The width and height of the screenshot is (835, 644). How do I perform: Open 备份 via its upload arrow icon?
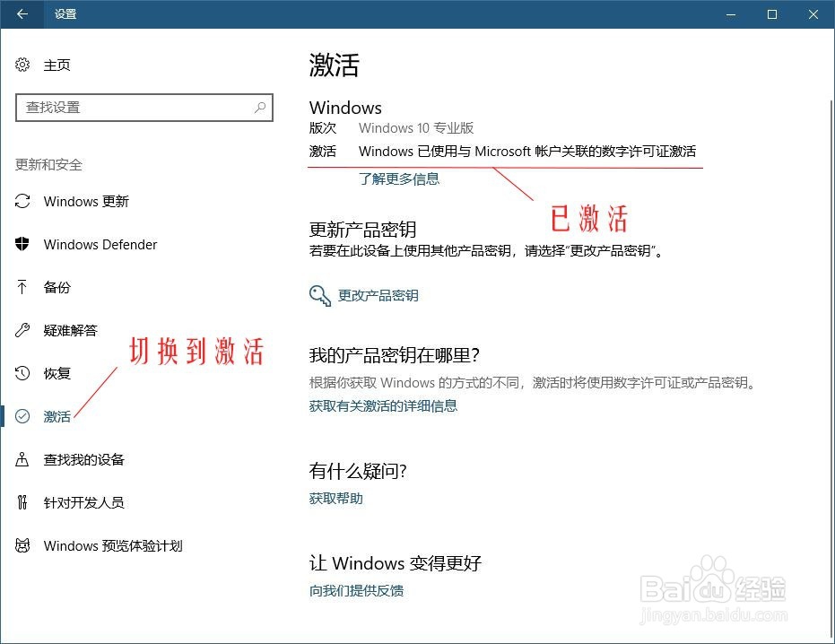22,287
